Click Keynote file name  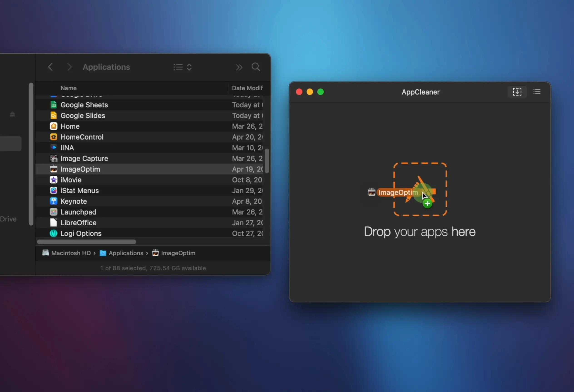74,201
